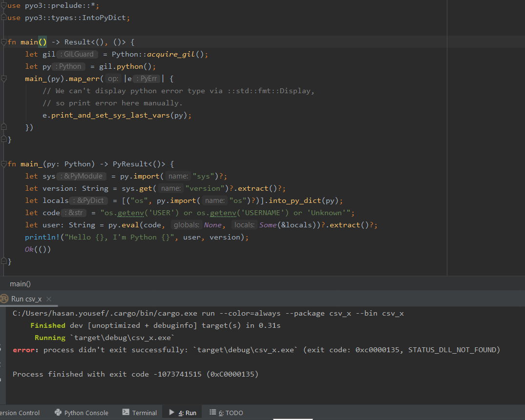Click the main() breadcrumb above the Run panel
Image resolution: width=525 pixels, height=420 pixels.
(20, 283)
